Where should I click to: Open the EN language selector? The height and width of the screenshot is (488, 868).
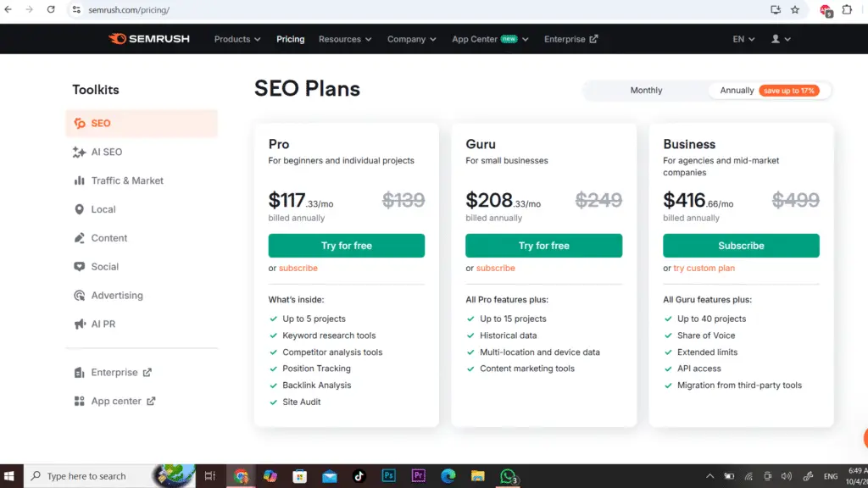(x=744, y=39)
